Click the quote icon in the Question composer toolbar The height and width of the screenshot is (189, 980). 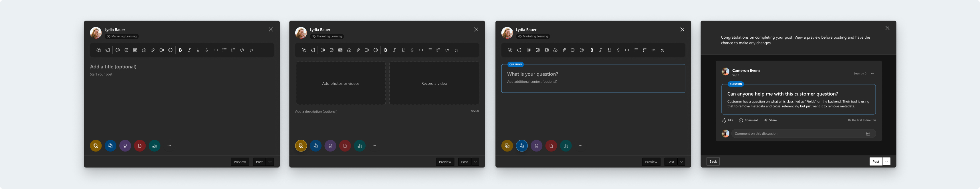[x=663, y=50]
